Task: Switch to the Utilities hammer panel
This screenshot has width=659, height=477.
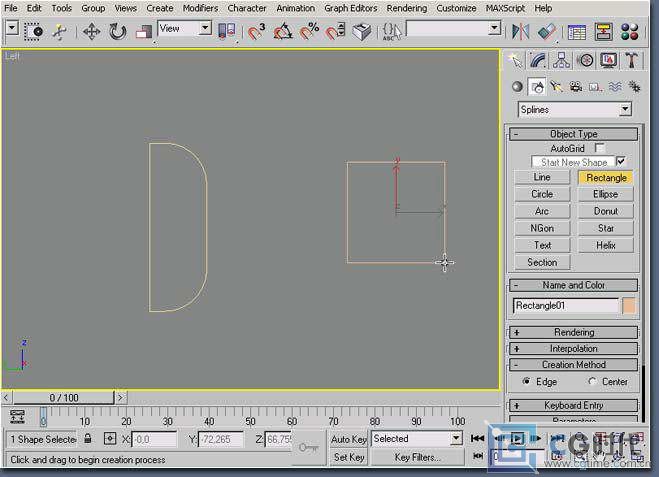Action: [631, 61]
